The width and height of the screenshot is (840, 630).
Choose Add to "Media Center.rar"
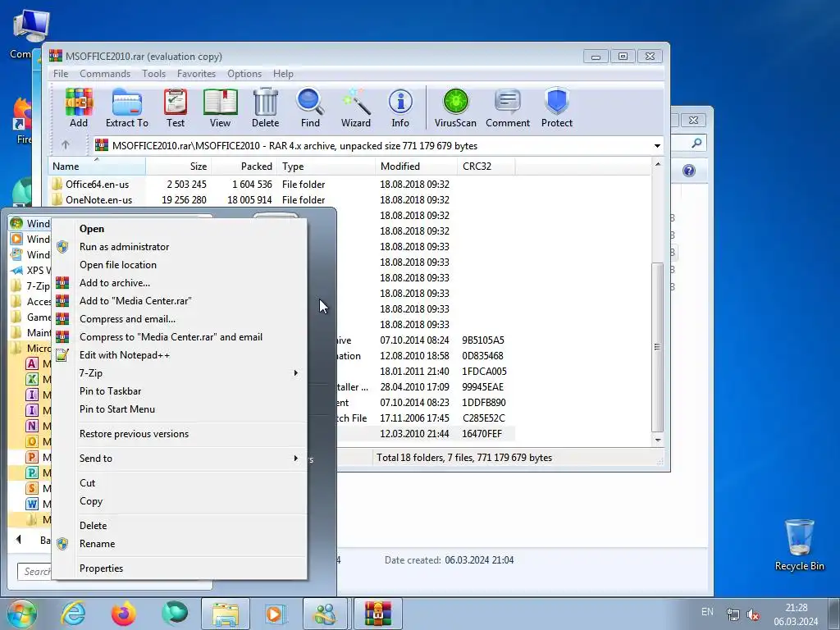pos(180,301)
